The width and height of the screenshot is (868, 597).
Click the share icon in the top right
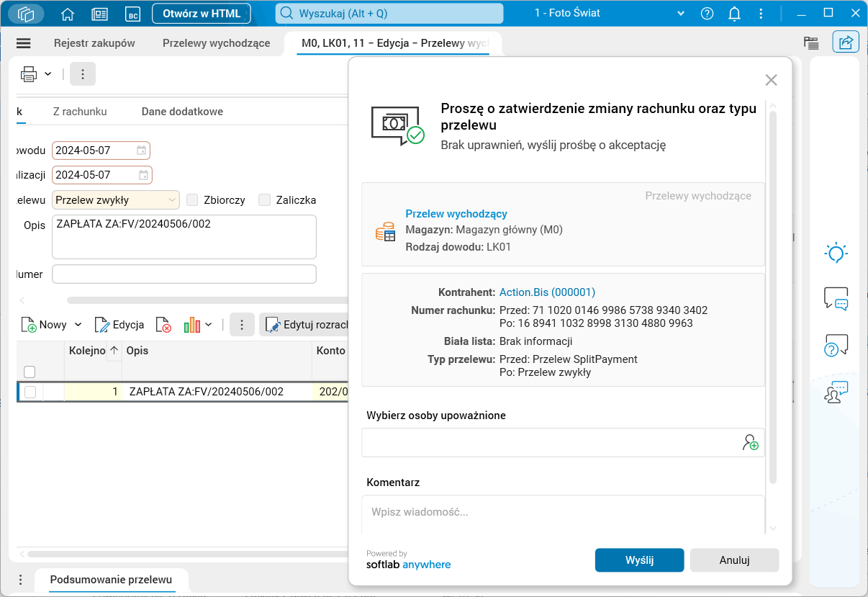tap(846, 42)
